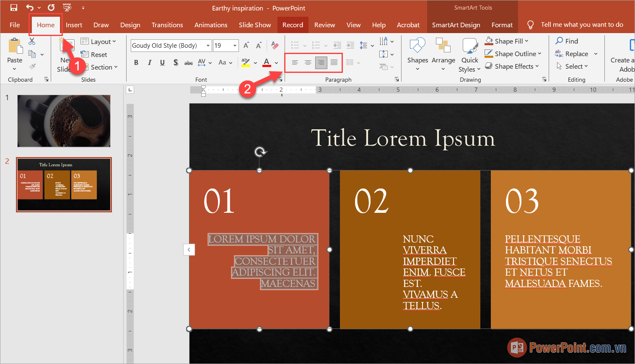Open the Record tab
The height and width of the screenshot is (364, 635).
(293, 25)
